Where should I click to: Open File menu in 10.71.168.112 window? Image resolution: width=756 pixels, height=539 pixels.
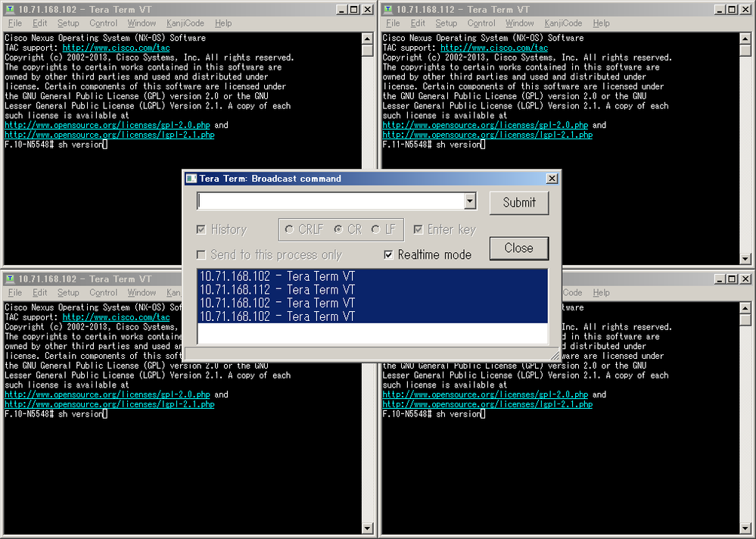pos(393,23)
